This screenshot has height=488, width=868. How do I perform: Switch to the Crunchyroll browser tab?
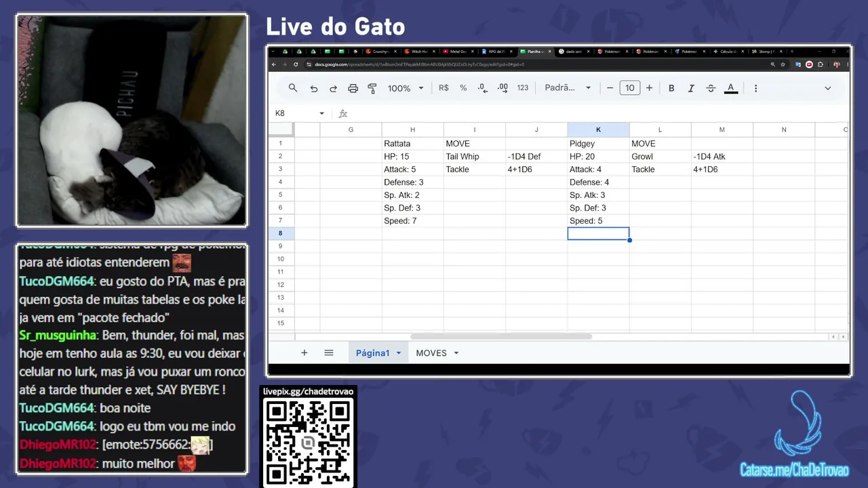(x=380, y=52)
